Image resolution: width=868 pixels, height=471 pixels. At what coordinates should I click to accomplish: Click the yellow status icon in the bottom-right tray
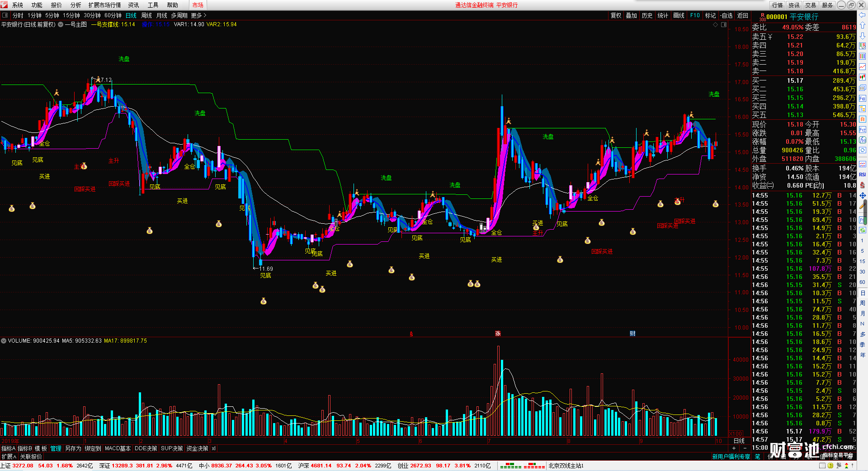[830, 466]
